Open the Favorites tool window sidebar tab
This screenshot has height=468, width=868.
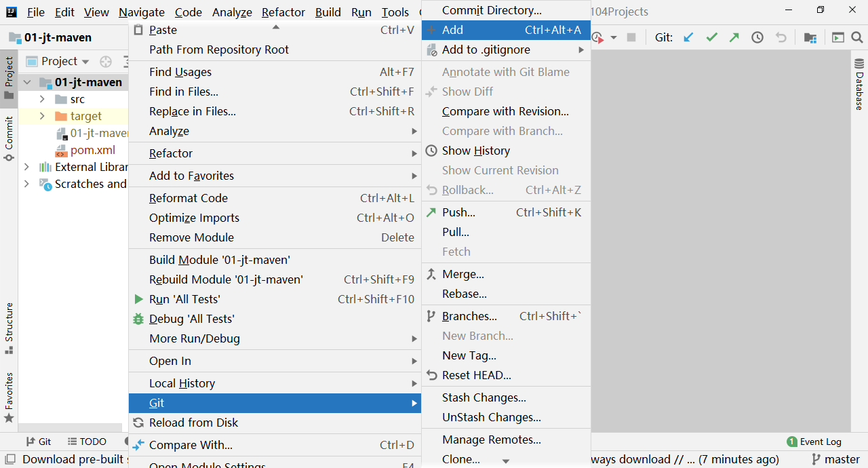[9, 397]
